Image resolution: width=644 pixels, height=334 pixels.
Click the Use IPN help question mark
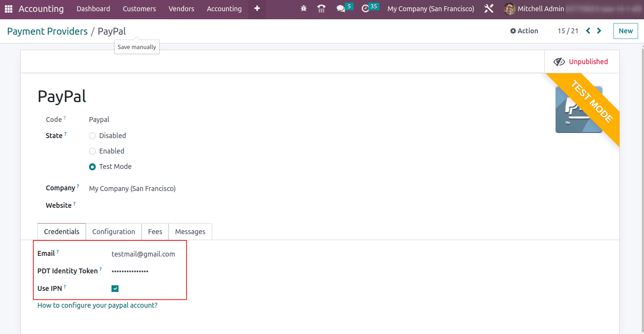coord(65,287)
